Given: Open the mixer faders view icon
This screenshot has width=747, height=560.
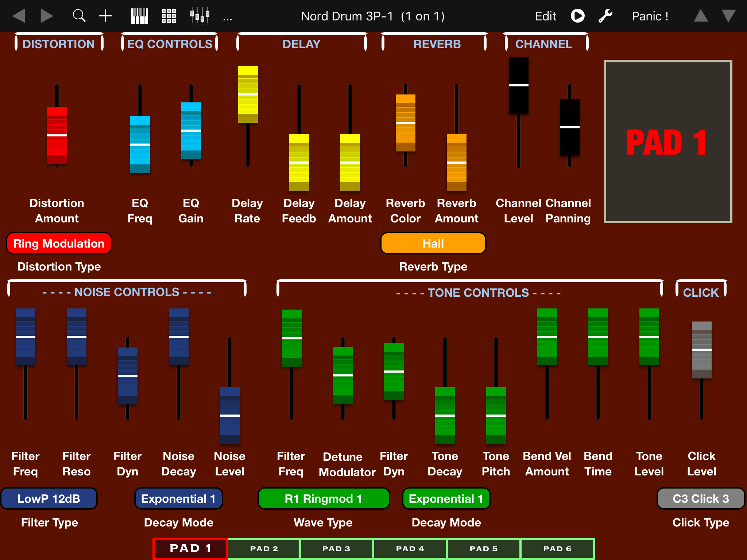Looking at the screenshot, I should click(x=200, y=16).
